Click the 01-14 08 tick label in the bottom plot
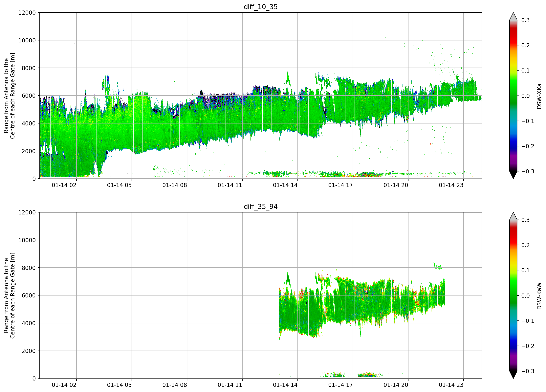 click(x=175, y=385)
